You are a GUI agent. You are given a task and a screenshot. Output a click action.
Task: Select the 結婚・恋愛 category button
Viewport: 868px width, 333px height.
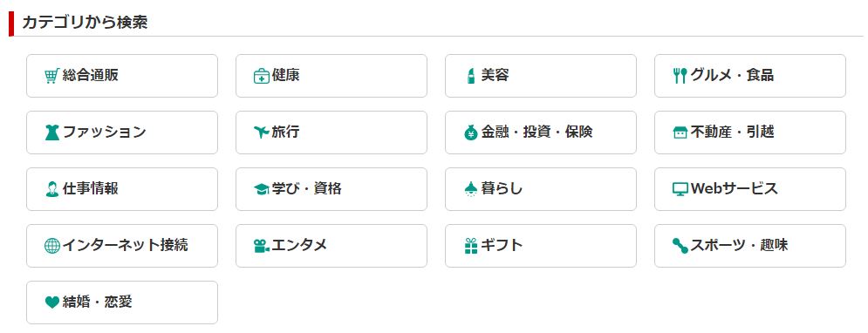pyautogui.click(x=122, y=302)
